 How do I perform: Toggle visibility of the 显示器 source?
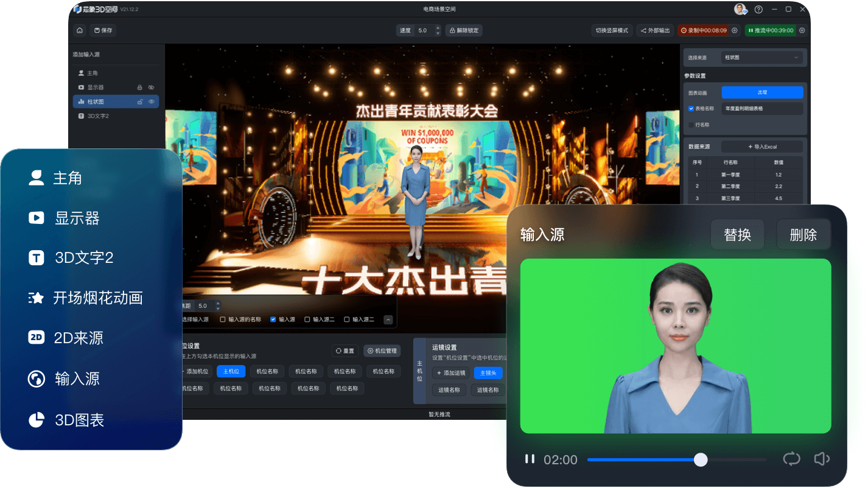click(152, 88)
